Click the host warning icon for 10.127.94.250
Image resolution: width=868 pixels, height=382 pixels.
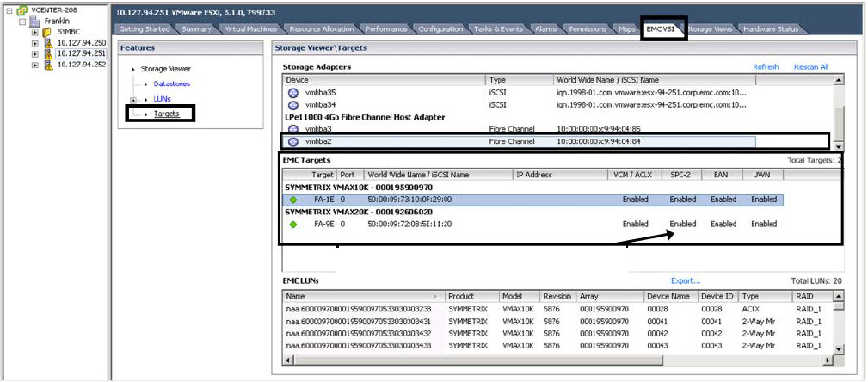48,43
